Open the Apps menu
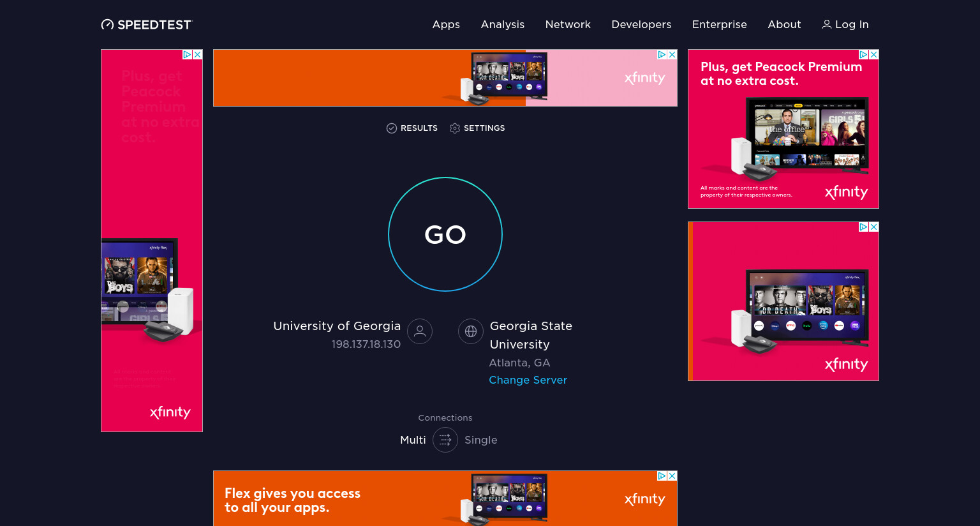This screenshot has height=526, width=980. pos(446,24)
